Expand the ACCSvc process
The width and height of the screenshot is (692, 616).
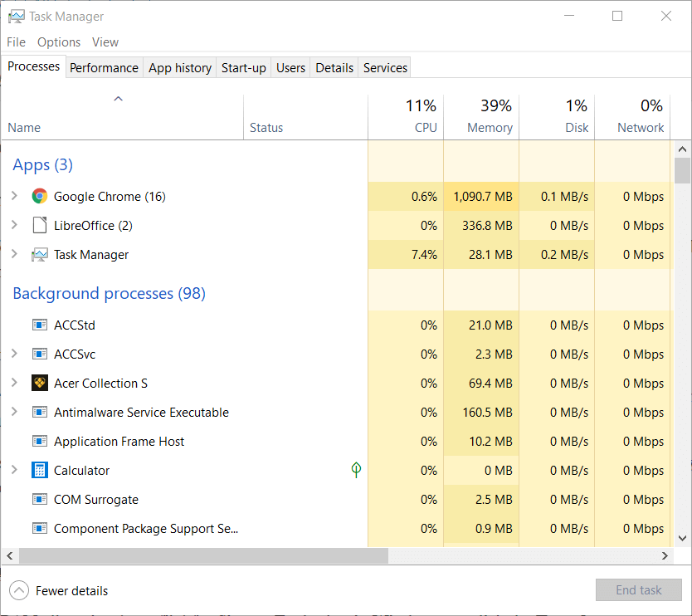(x=14, y=354)
